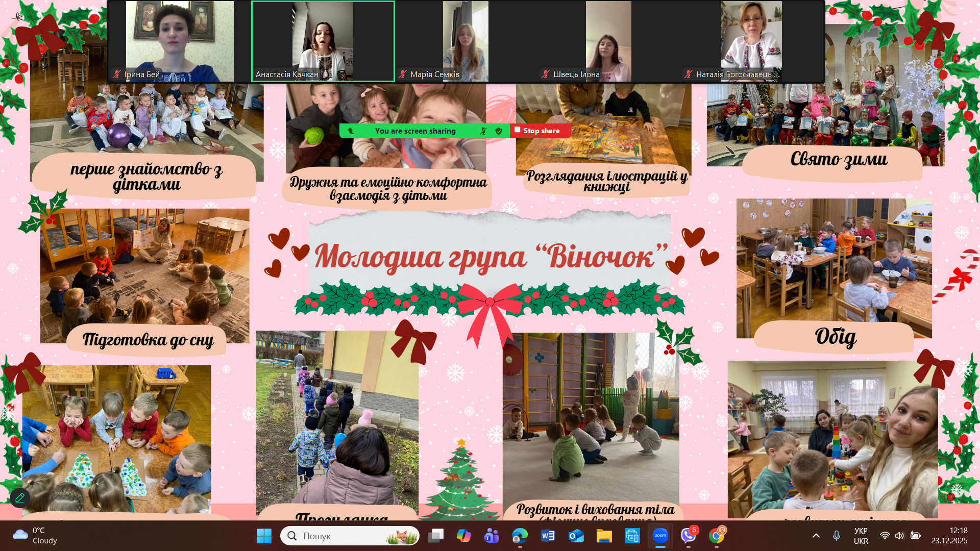This screenshot has width=980, height=551.
Task: Toggle microphone mute in the sharing bar
Action: 483,131
